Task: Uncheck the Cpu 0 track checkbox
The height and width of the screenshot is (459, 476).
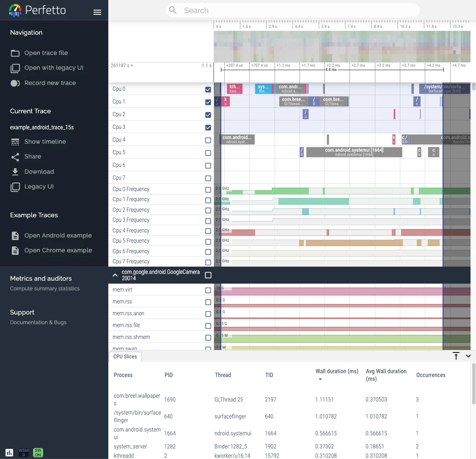Action: 208,90
